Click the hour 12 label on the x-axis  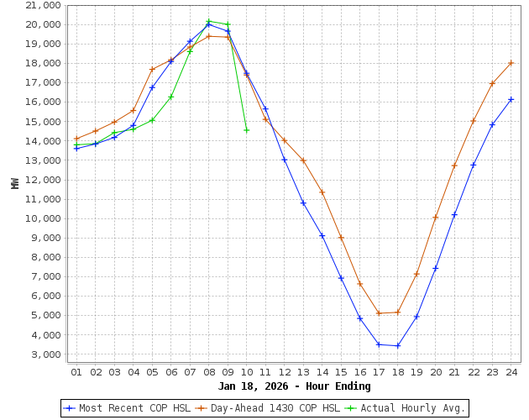pos(285,372)
